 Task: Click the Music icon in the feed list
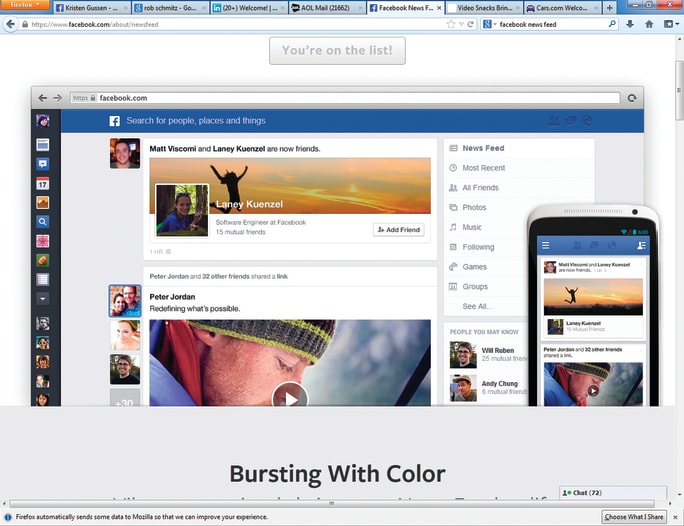[x=453, y=227]
